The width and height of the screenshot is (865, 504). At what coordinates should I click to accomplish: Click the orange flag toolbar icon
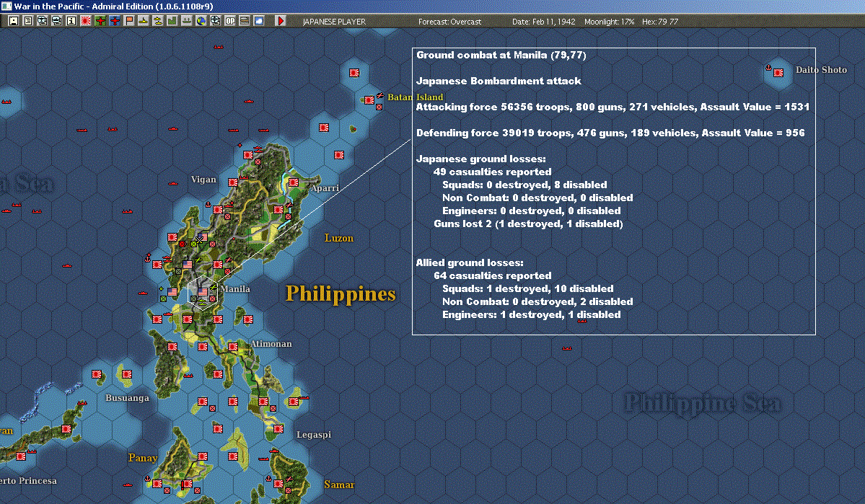point(129,21)
